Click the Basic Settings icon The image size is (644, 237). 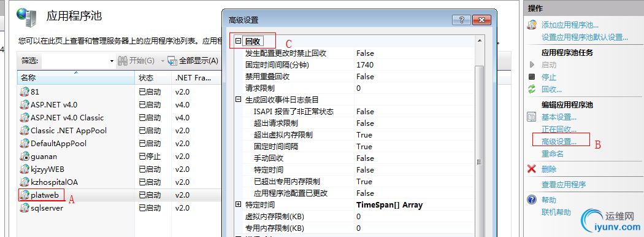tap(532, 117)
